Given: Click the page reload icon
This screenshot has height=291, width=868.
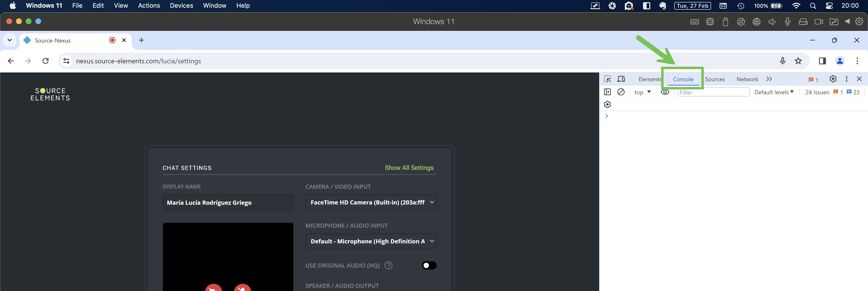Looking at the screenshot, I should [46, 61].
